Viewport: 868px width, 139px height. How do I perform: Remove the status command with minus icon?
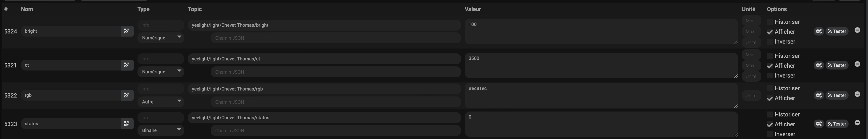point(857,123)
